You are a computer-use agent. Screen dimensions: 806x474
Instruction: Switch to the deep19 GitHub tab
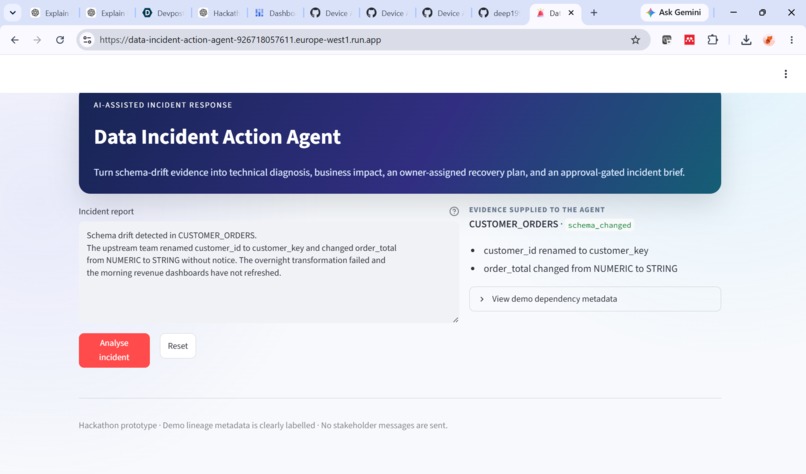point(499,13)
